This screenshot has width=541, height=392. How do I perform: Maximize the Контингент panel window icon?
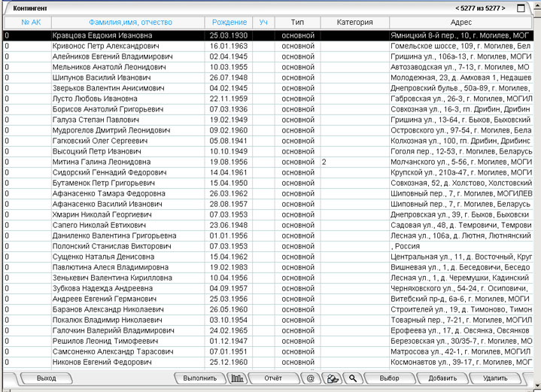(x=521, y=8)
